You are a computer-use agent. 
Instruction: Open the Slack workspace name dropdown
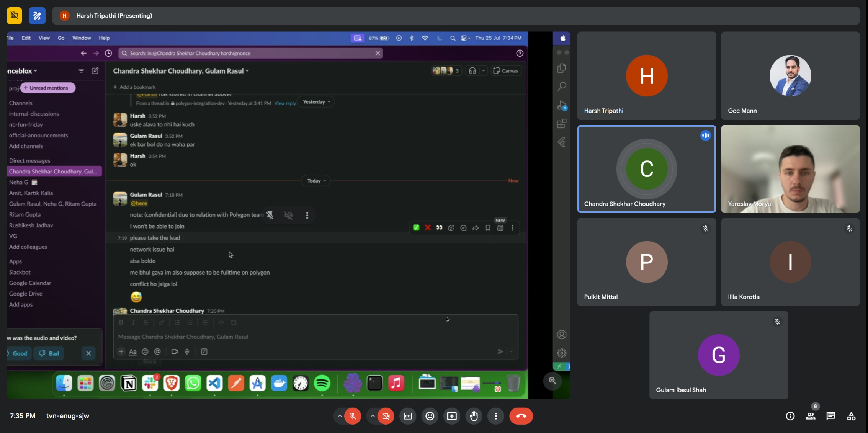tap(22, 71)
